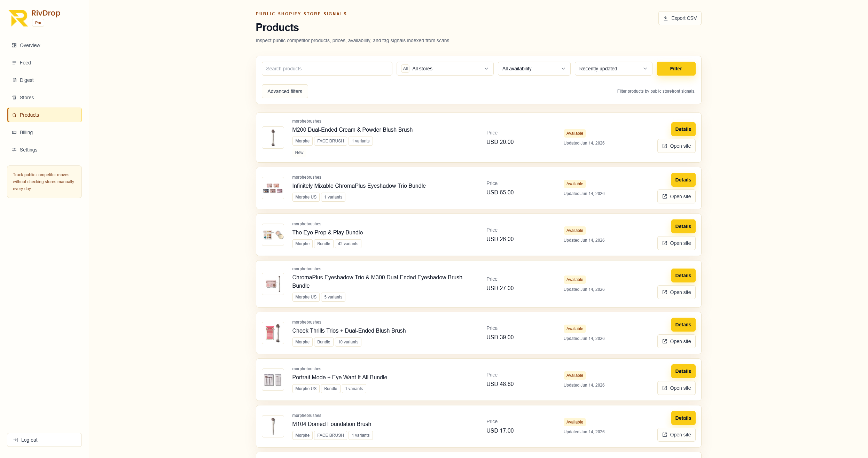
Task: Click the 5 variants tag
Action: [x=333, y=297]
